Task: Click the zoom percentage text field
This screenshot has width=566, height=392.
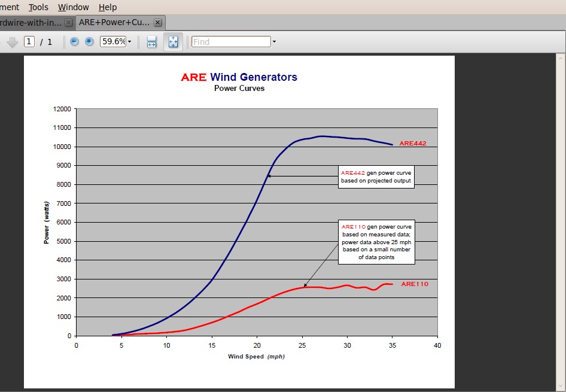Action: [x=112, y=42]
